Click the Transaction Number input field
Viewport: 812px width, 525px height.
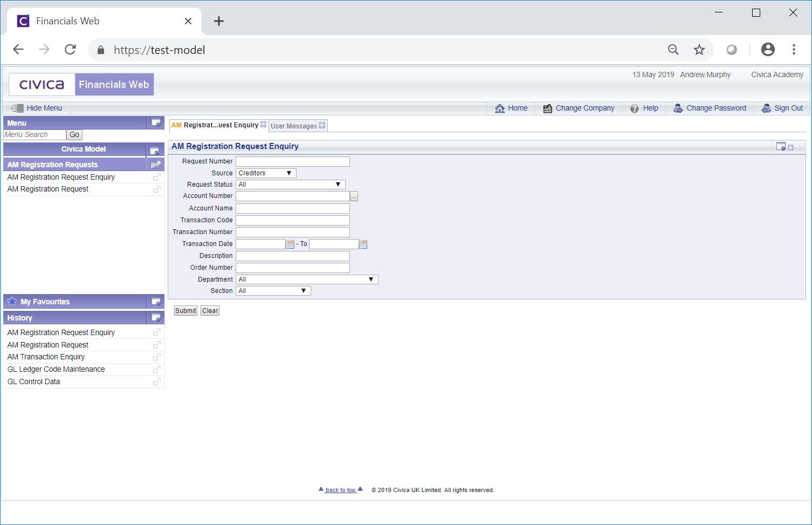click(293, 232)
